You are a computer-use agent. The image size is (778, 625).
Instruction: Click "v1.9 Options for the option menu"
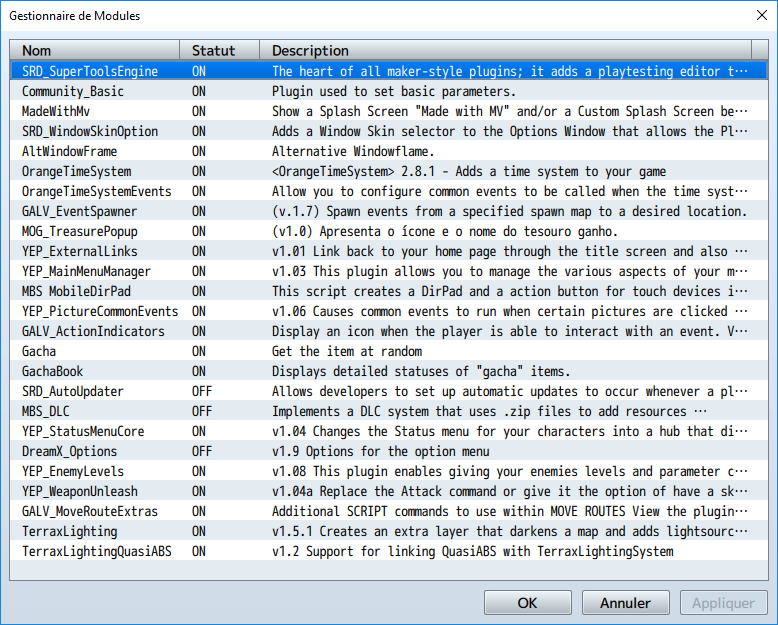pos(381,451)
